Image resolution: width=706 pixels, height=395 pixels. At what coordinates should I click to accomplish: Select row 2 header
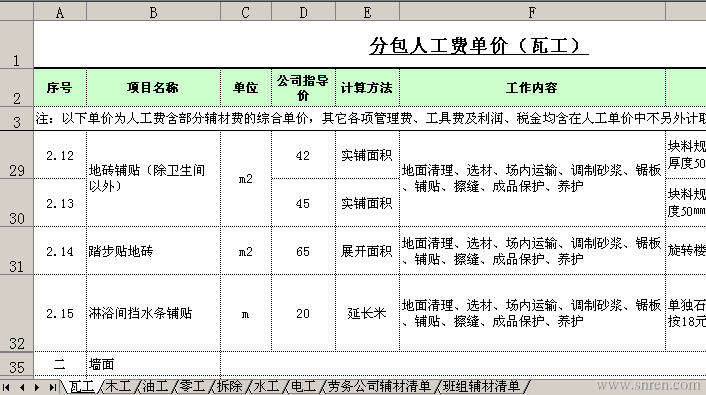17,88
